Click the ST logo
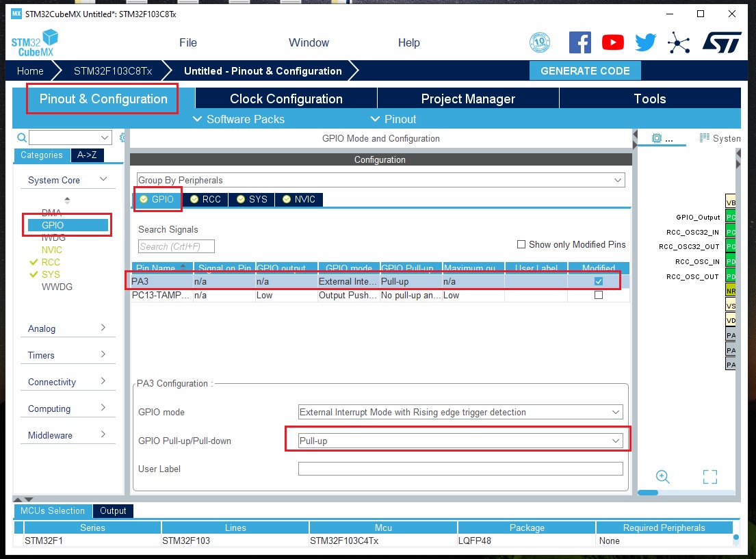 coord(722,42)
